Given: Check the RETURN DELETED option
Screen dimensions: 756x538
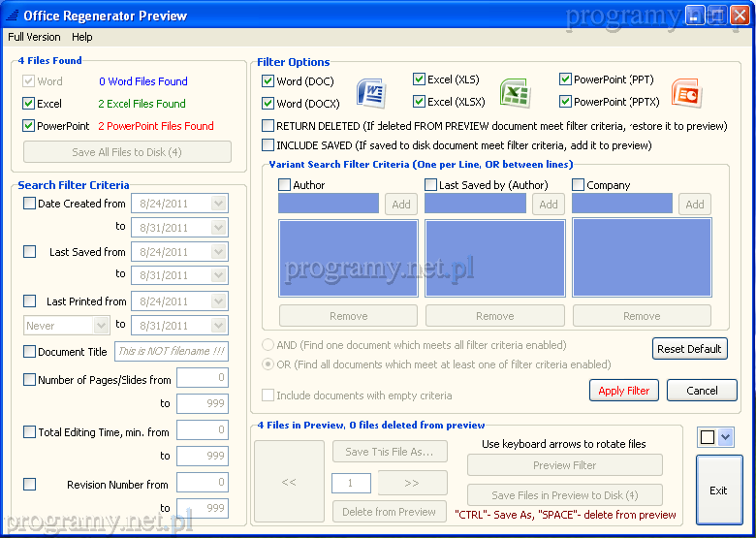Looking at the screenshot, I should point(268,126).
